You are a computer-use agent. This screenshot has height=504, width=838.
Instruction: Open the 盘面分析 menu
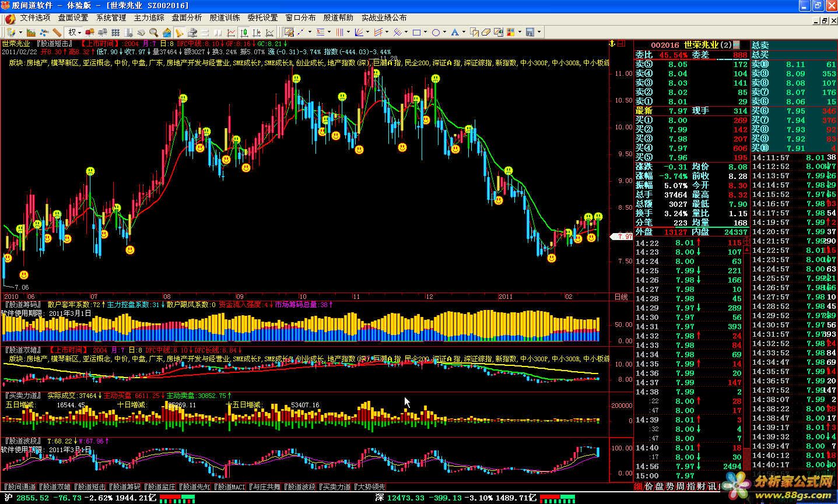(187, 18)
